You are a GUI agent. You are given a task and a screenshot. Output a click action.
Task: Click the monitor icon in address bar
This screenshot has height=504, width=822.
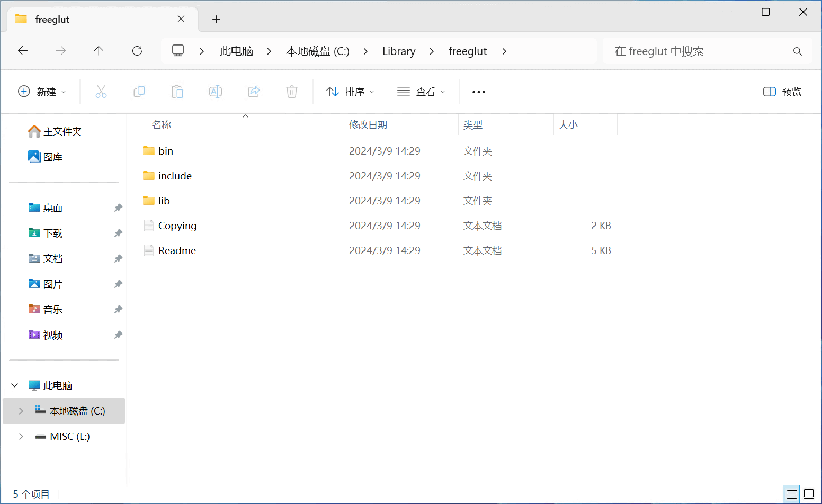click(178, 51)
